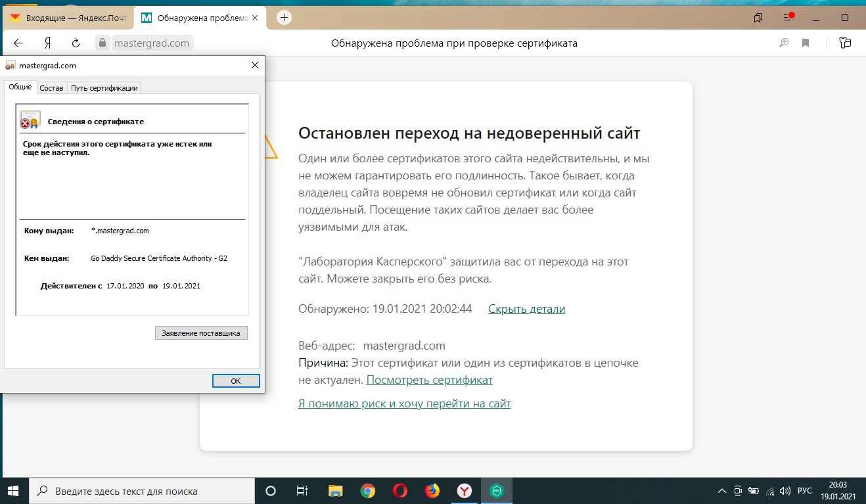This screenshot has width=866, height=504.
Task: Click the expiry date 19.01.2021 in the certificate
Action: click(x=181, y=286)
